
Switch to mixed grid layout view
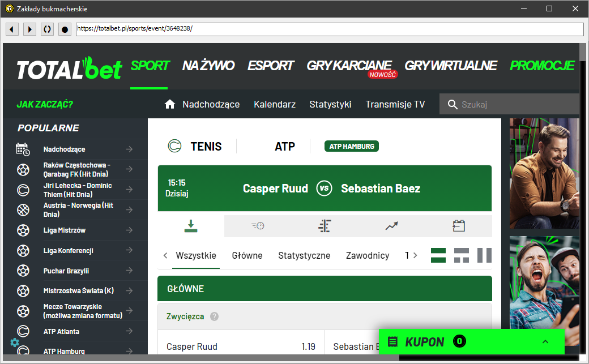462,255
